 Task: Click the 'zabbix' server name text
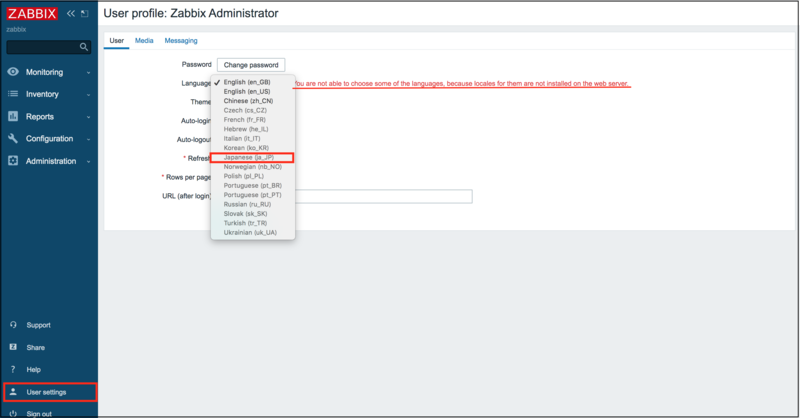[16, 30]
